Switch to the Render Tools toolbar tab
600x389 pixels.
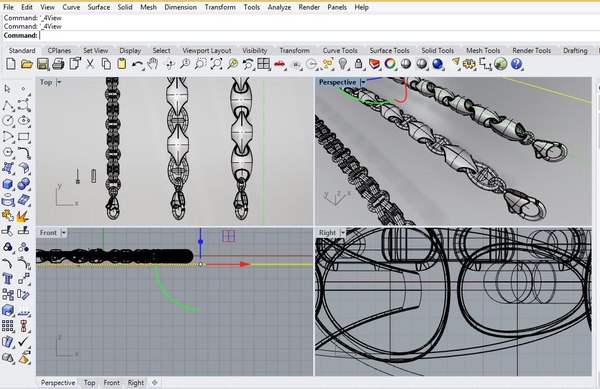click(x=532, y=50)
